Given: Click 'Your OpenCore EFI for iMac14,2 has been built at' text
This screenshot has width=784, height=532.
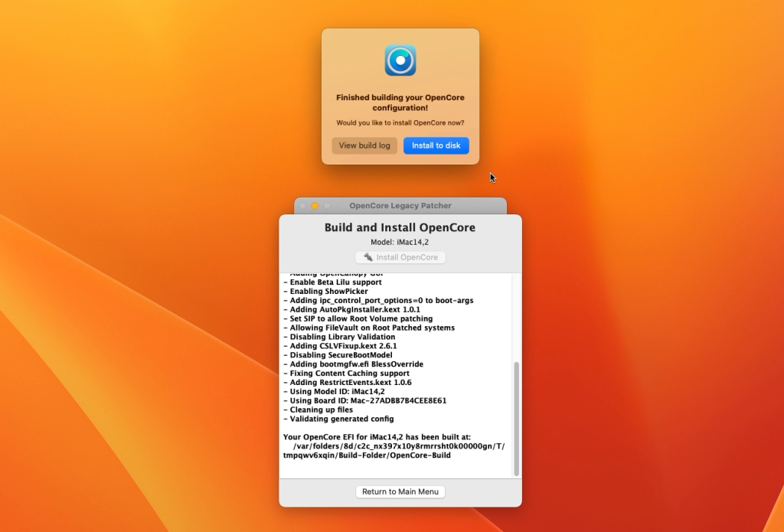Looking at the screenshot, I should (377, 437).
